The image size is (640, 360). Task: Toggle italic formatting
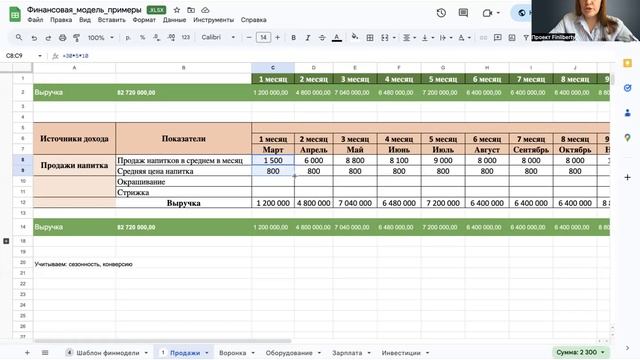pos(308,38)
